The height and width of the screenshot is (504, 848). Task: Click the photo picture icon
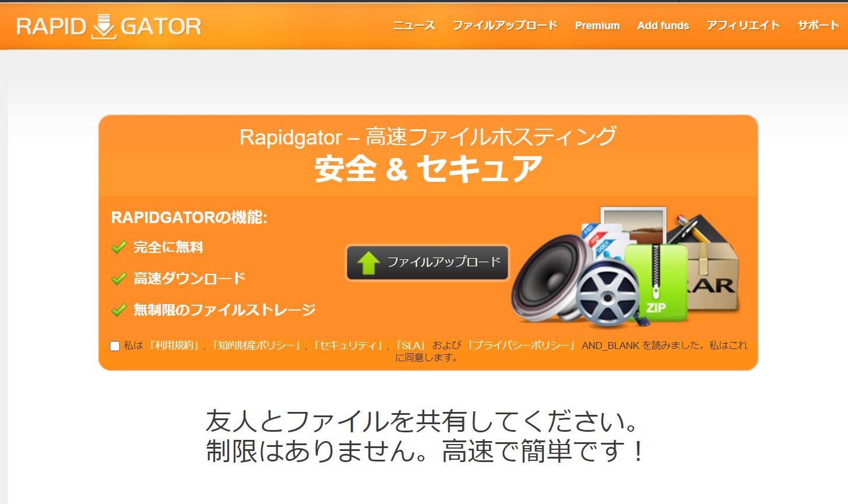coord(634,225)
